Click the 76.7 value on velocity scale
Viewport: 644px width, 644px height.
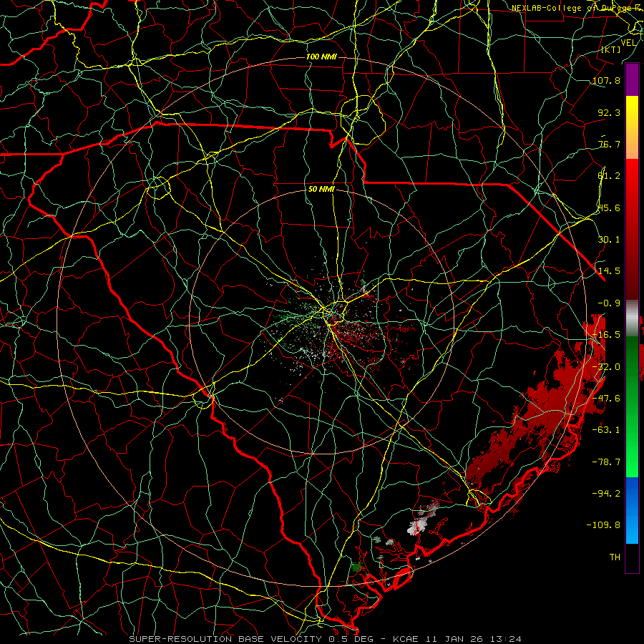[x=609, y=144]
